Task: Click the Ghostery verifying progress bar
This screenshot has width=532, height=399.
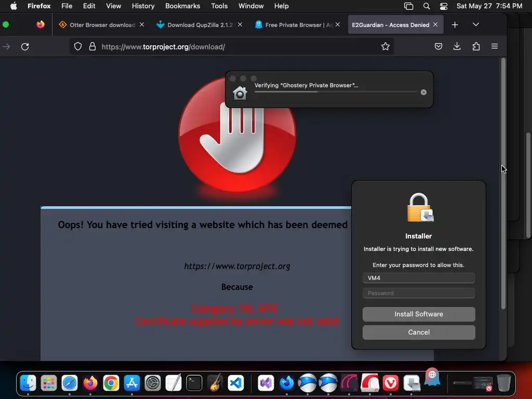Action: coord(336,92)
